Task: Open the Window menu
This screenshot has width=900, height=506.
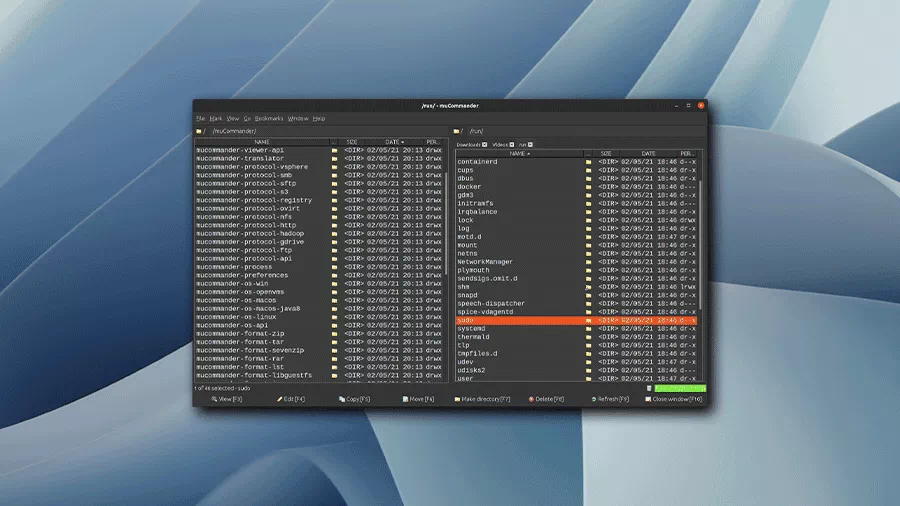Action: coord(298,119)
